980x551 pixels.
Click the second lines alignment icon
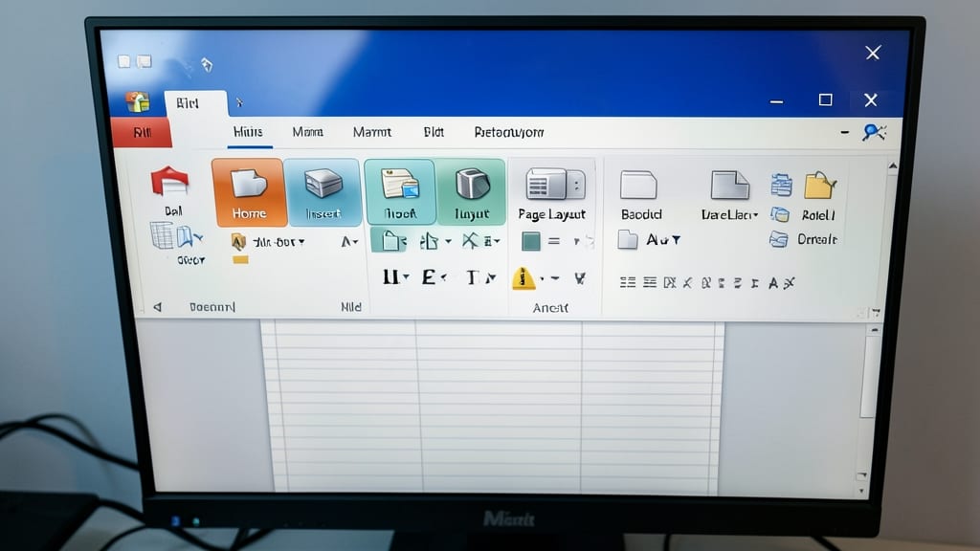pos(650,283)
